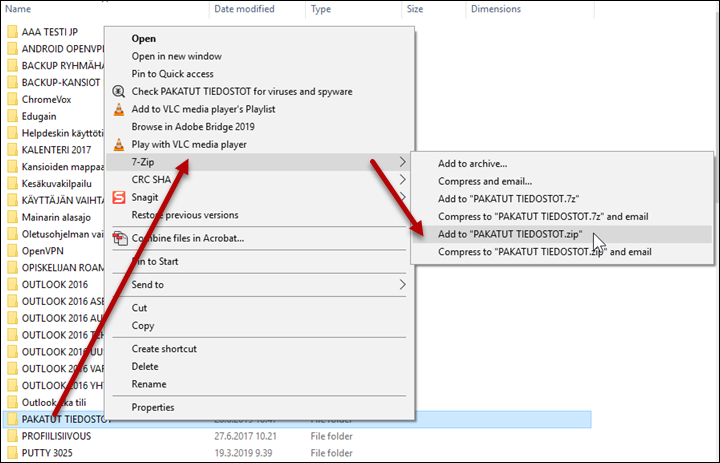The image size is (720, 463).
Task: Select the KALENTERI 2017 folder icon
Action: coord(12,150)
